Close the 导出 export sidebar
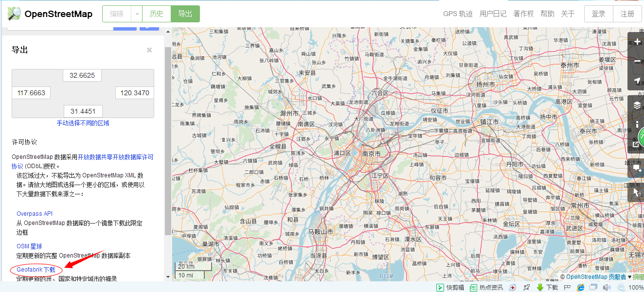Screen dimensions: 644x292 tap(149, 50)
